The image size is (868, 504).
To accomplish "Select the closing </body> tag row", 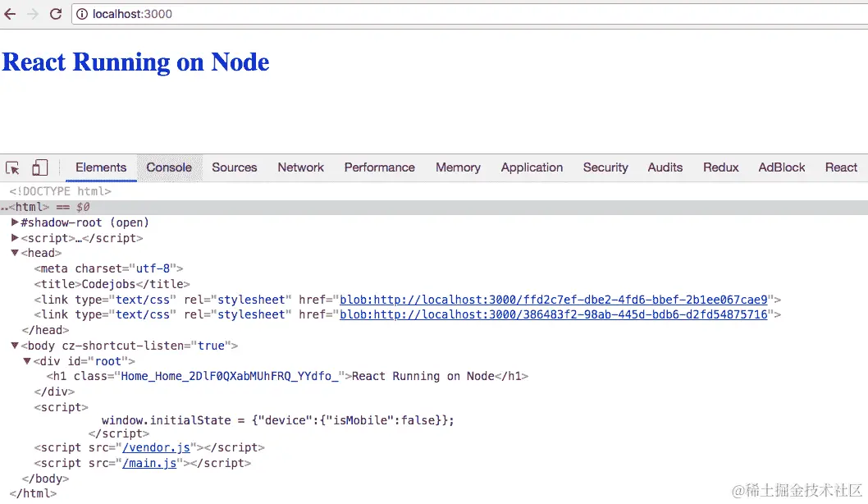I will point(45,479).
